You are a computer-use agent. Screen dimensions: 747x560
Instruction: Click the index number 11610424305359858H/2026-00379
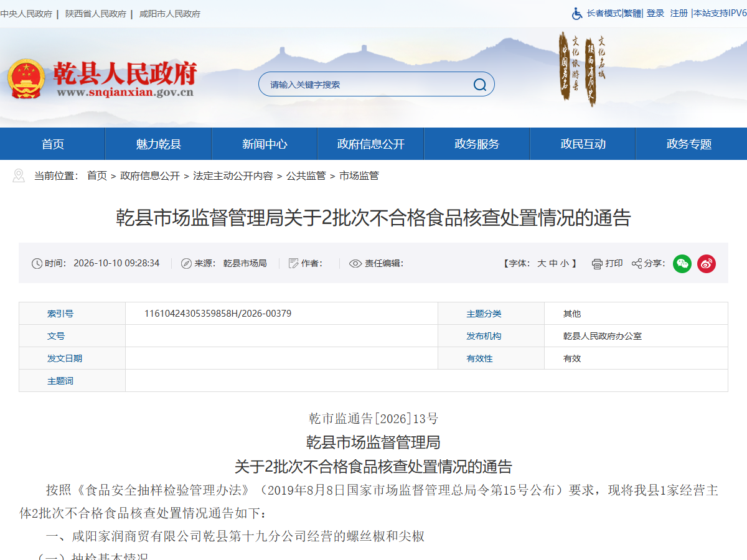218,314
